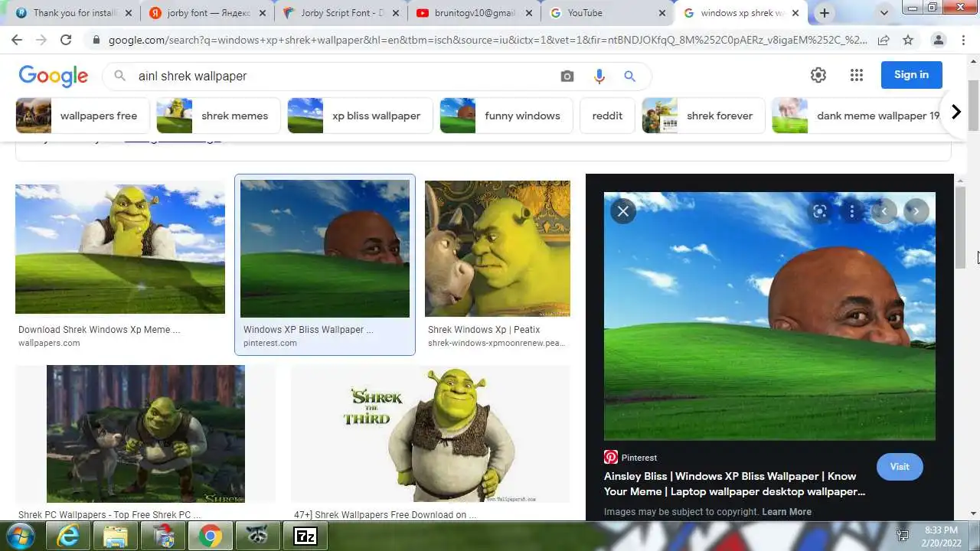Go to next image in preview
This screenshot has width=980, height=551.
916,211
